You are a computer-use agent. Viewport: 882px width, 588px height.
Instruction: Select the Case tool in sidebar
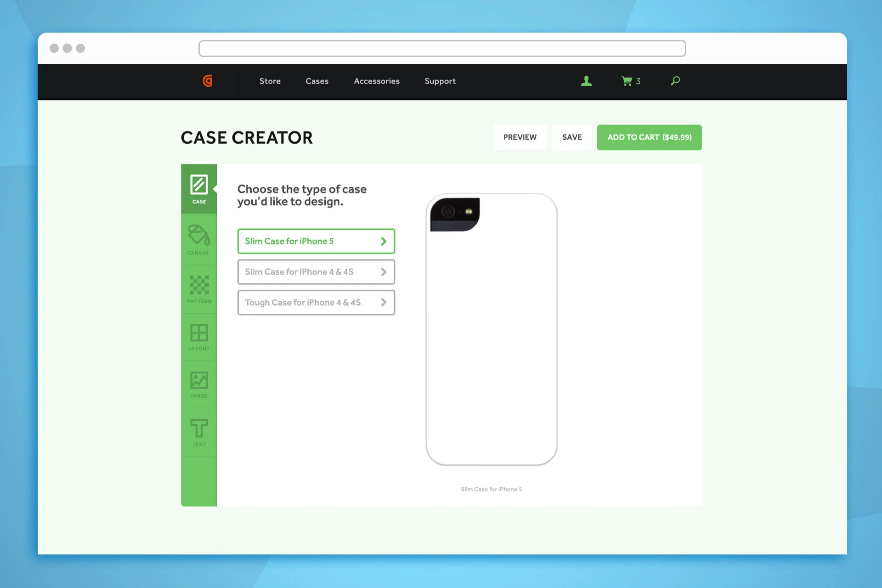tap(198, 189)
